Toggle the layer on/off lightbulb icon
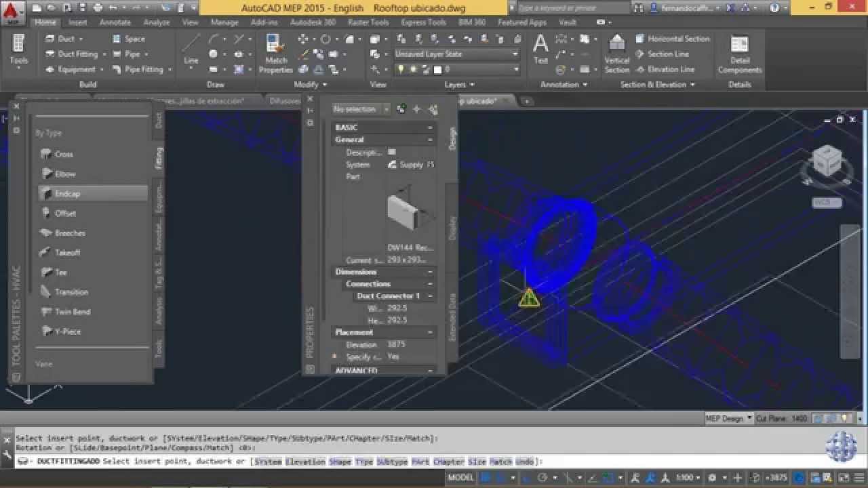The height and width of the screenshot is (488, 868). click(400, 69)
